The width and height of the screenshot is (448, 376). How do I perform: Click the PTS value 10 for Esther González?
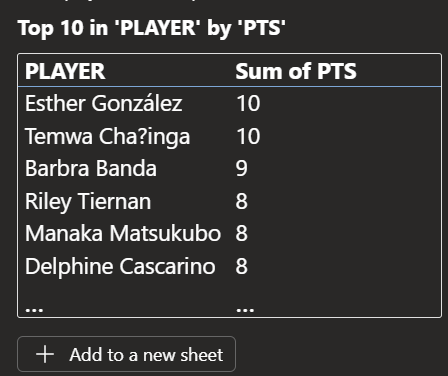coord(248,103)
